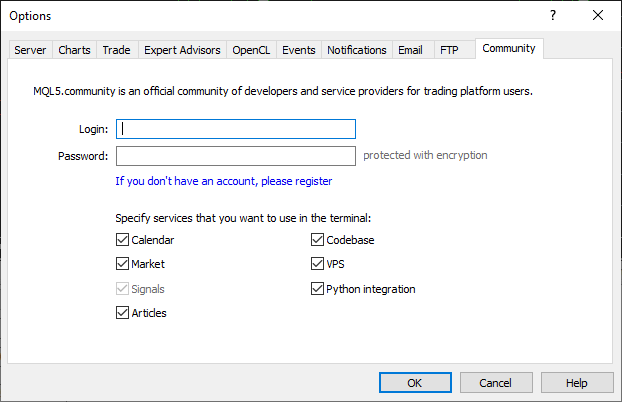Go to the Trade tab
Screen dimensions: 622x402
(x=116, y=50)
